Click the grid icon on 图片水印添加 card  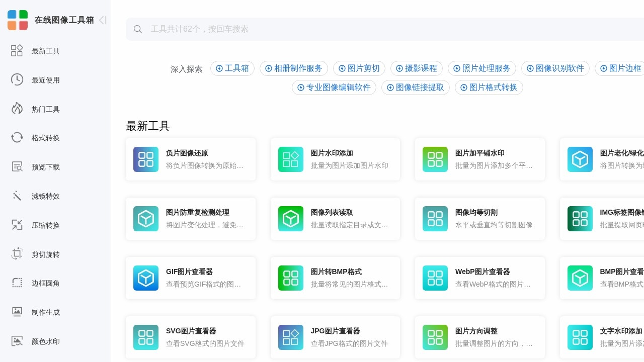coord(290,159)
